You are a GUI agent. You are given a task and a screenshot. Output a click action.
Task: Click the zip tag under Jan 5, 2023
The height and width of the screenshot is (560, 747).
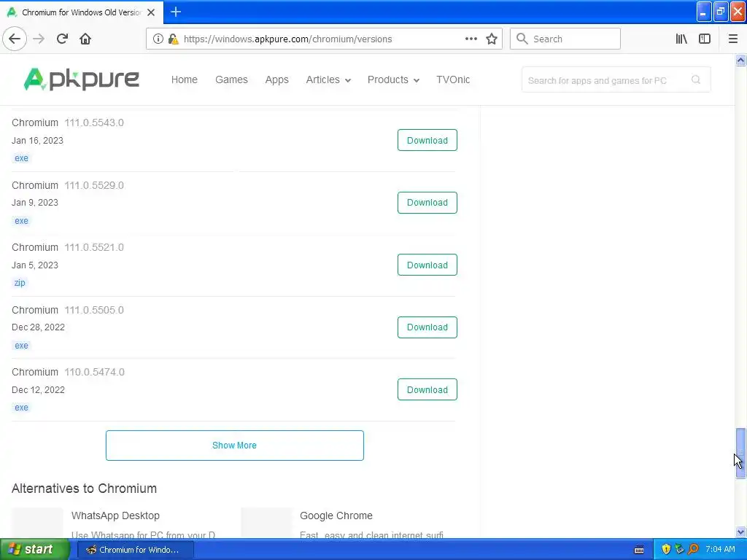point(20,283)
